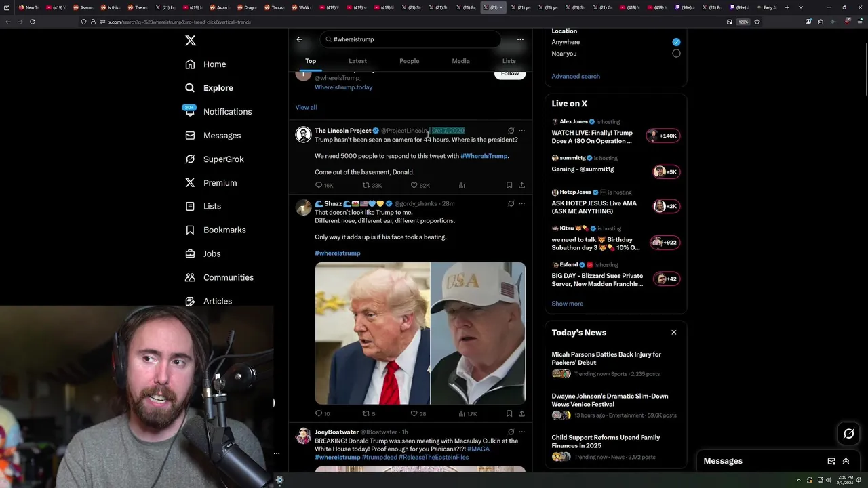Click the X logo in the sidebar
The image size is (868, 488).
tap(191, 41)
